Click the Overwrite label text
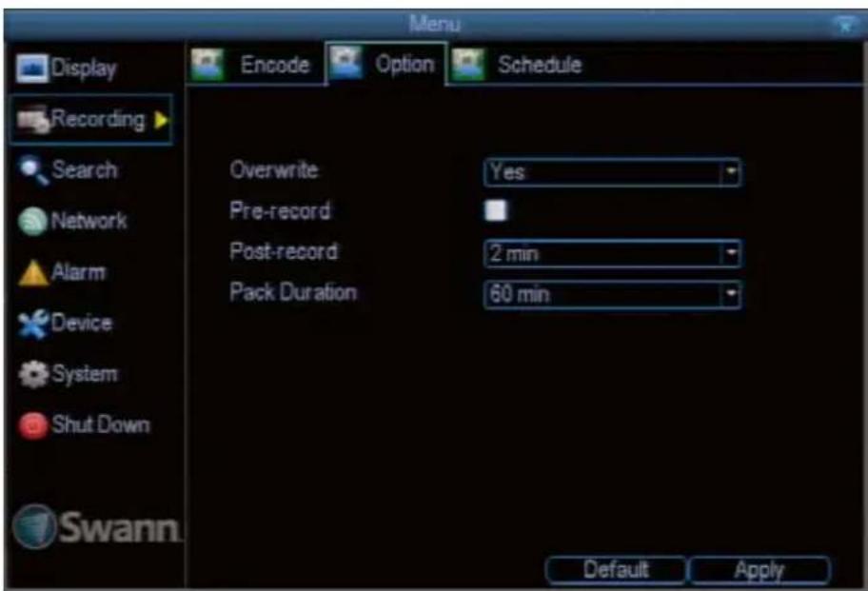The width and height of the screenshot is (868, 591). coord(274,170)
